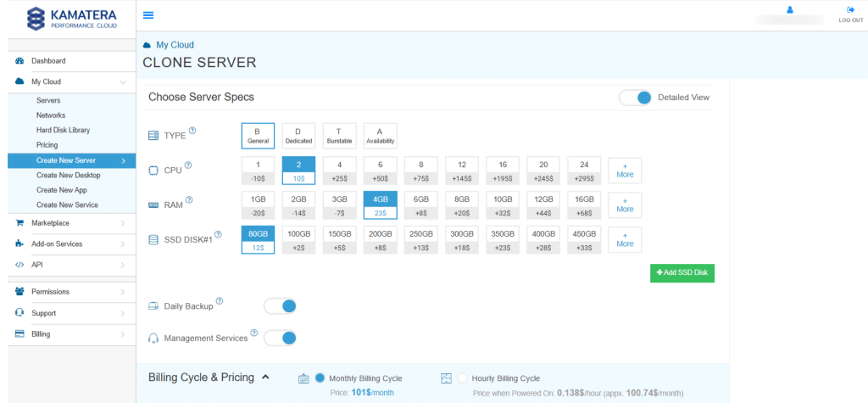
Task: Toggle the Detailed View switch
Action: [635, 98]
